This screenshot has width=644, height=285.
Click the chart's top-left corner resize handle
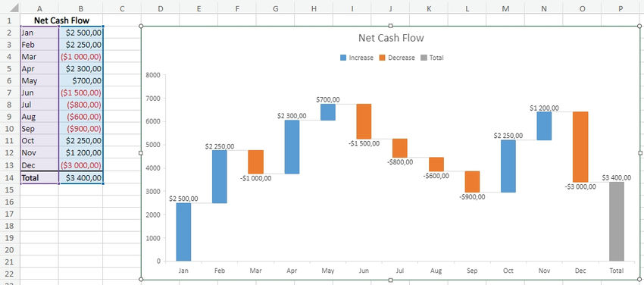[x=141, y=27]
